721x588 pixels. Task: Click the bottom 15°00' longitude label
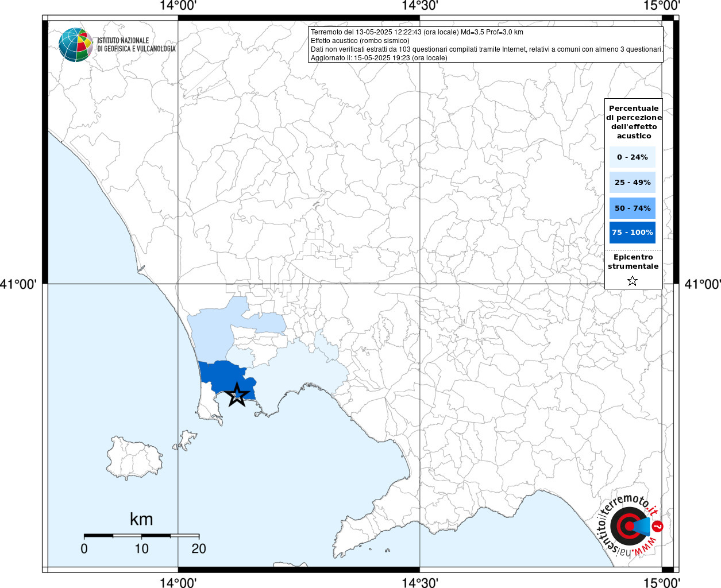click(662, 582)
